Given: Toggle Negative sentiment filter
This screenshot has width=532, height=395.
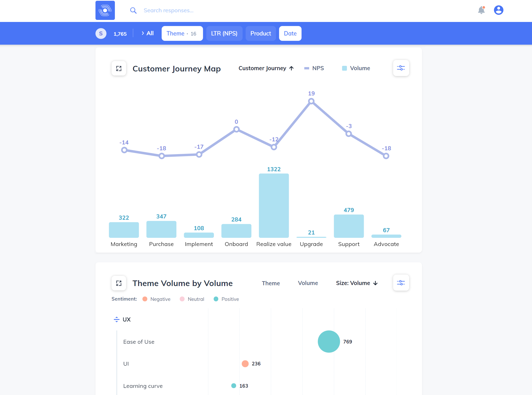Looking at the screenshot, I should click(156, 299).
